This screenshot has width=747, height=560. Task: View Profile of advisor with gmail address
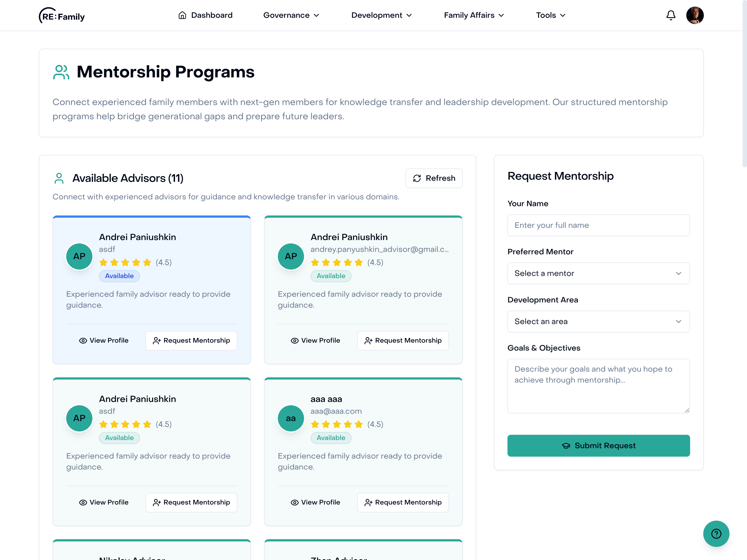pyautogui.click(x=315, y=340)
